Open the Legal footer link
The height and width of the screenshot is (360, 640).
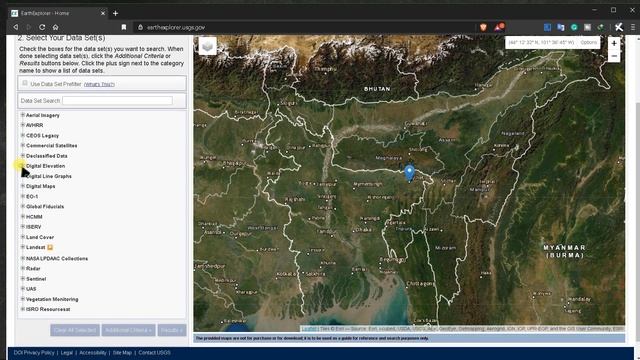67,353
